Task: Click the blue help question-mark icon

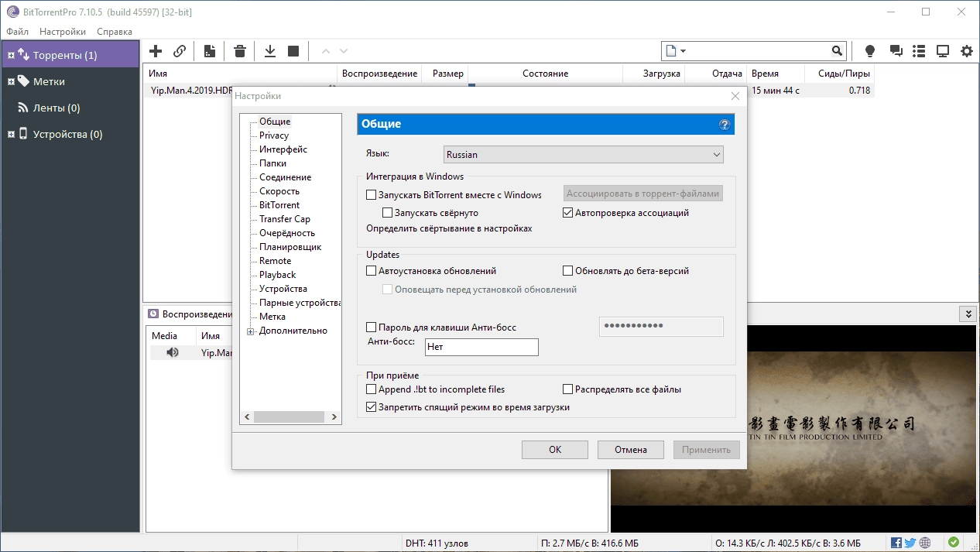Action: point(725,124)
